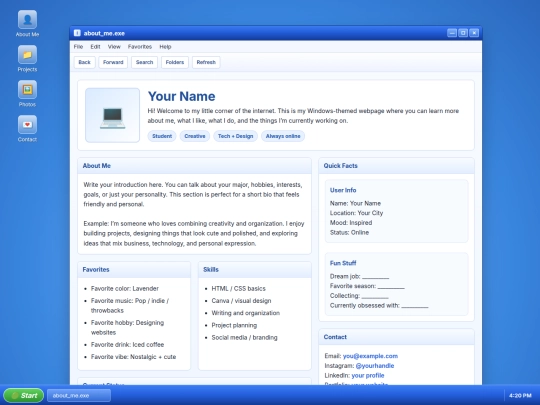Click the Quick Facts panel header
The width and height of the screenshot is (540, 405).
click(x=396, y=166)
